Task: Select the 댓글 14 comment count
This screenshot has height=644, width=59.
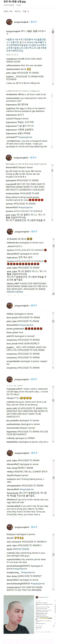Action: (26, 11)
